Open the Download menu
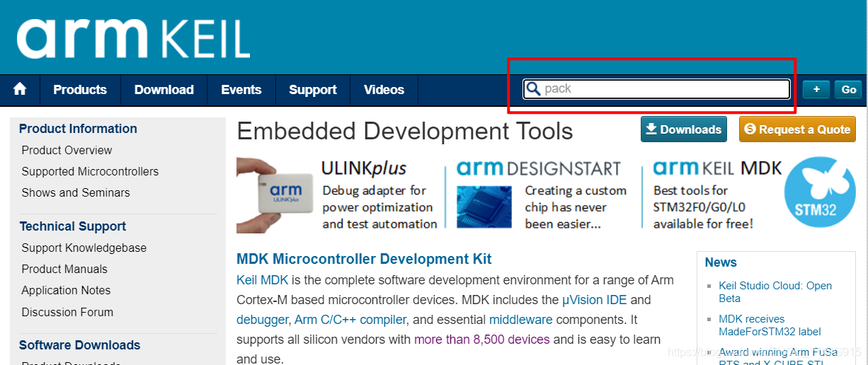Screen dimensions: 868x365 point(164,90)
